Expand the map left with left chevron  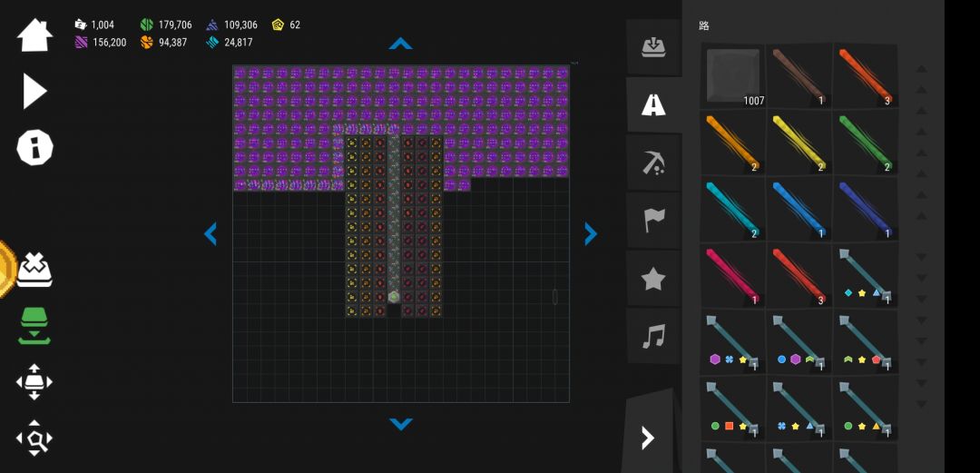point(211,233)
